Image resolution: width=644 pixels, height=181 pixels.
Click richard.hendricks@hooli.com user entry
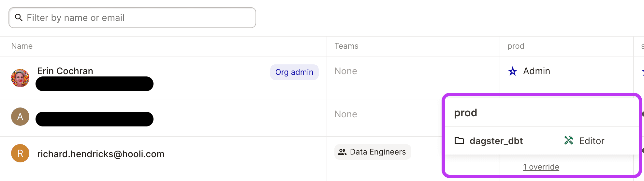click(101, 154)
